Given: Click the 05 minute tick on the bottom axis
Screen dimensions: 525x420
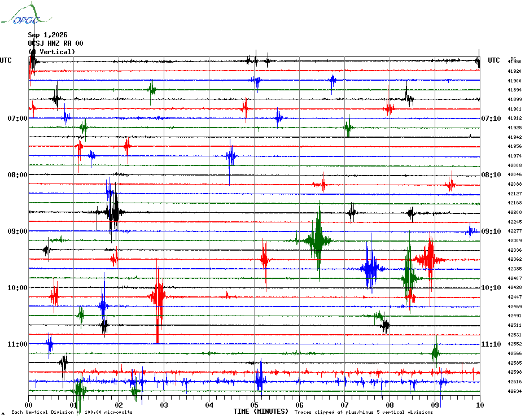Looking at the screenshot, I should point(254,405).
